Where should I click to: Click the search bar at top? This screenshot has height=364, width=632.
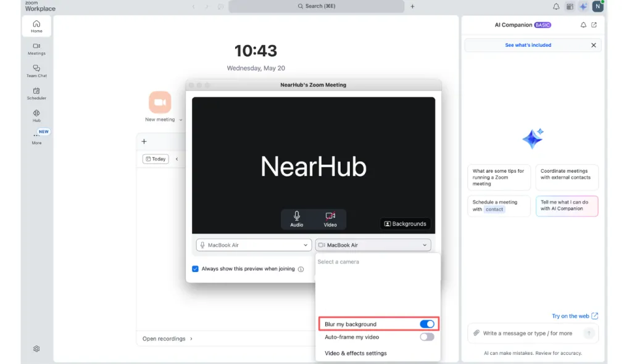click(x=317, y=6)
